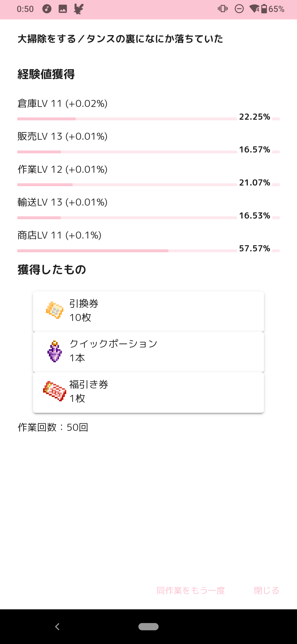Tap the 倉庫LV 11 progress bar

(x=127, y=119)
